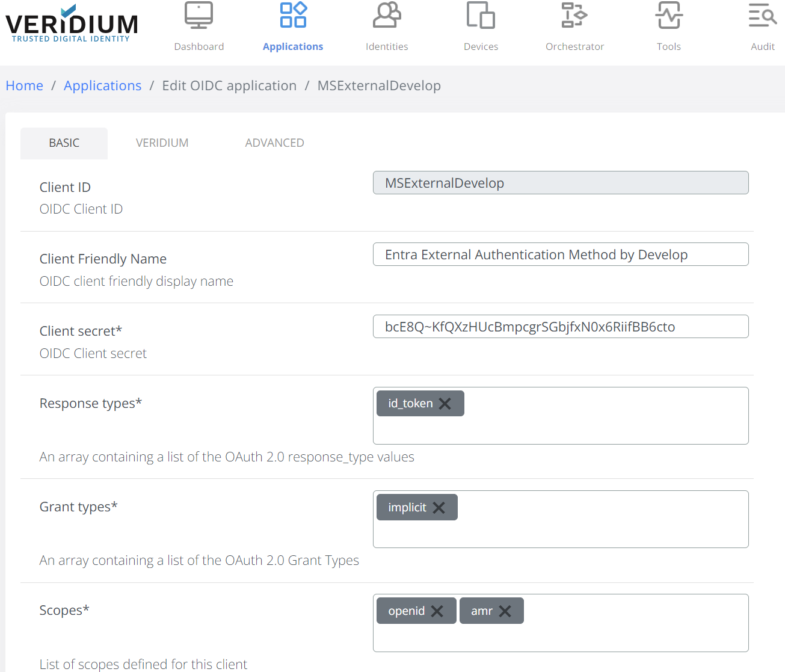
Task: Click the Applications grid icon
Action: 293,16
